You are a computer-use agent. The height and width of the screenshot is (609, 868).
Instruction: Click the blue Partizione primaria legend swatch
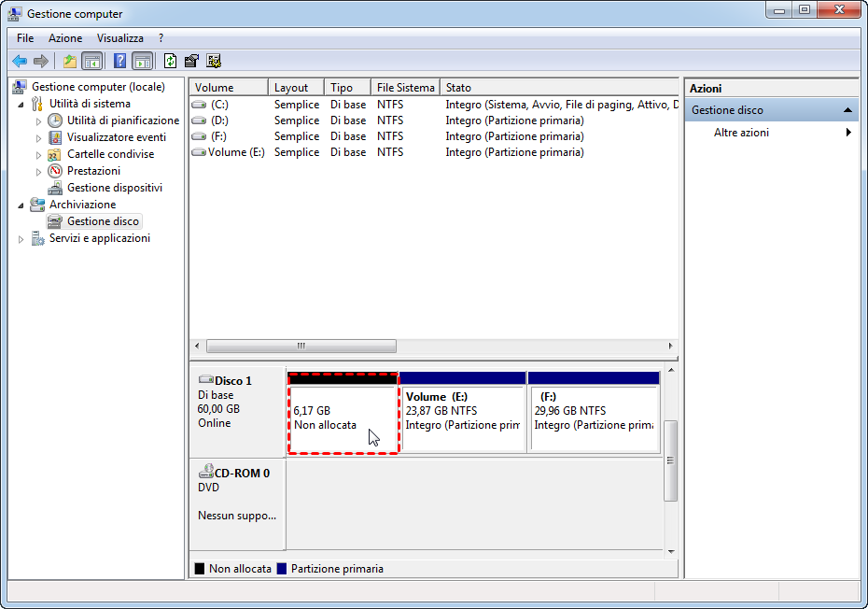coord(281,569)
